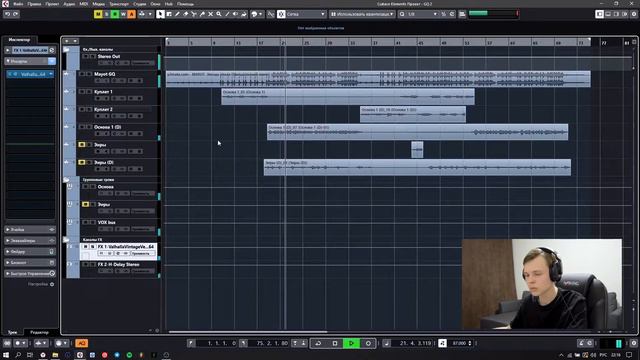The height and width of the screenshot is (360, 640).
Task: Toggle the S solo-all toolbar button
Action: 107,14
